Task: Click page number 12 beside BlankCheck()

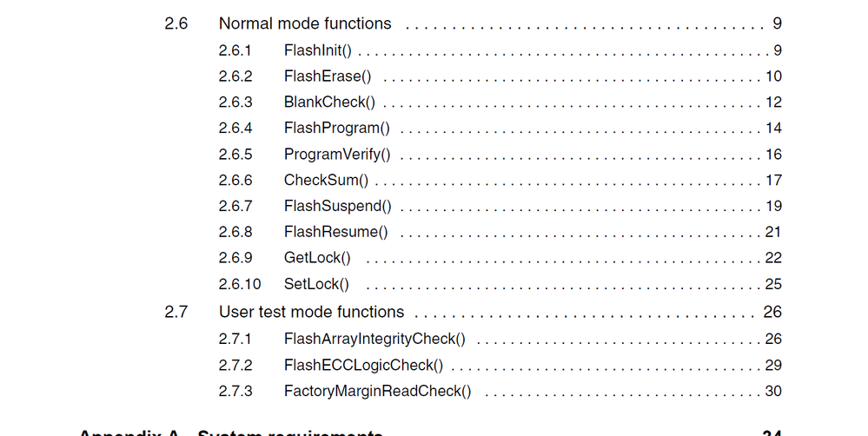Action: [x=773, y=102]
